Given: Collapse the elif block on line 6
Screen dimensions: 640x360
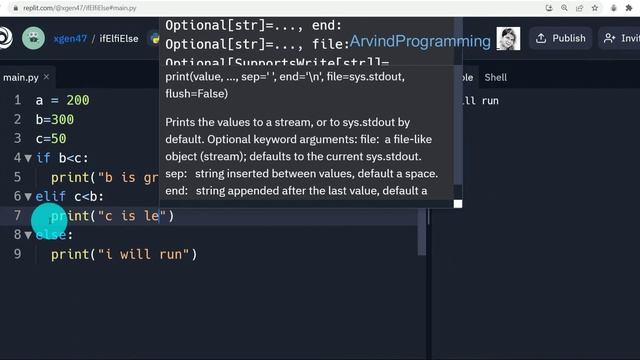Looking at the screenshot, I should [x=28, y=196].
